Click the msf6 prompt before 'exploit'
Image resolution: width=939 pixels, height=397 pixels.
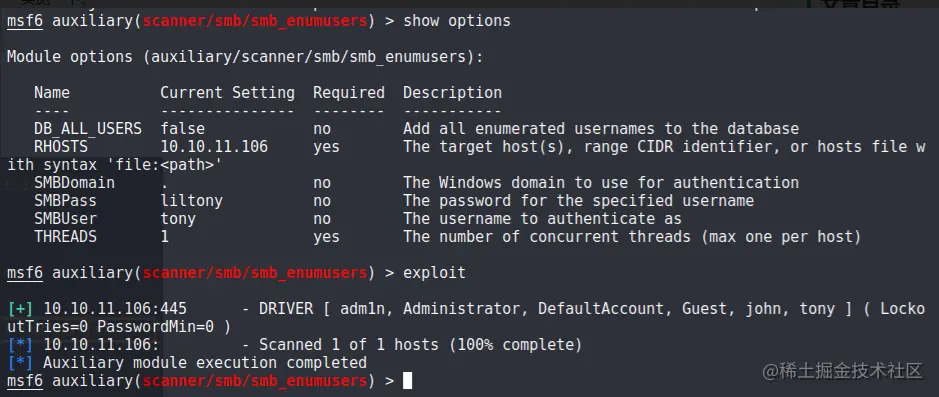[x=25, y=273]
